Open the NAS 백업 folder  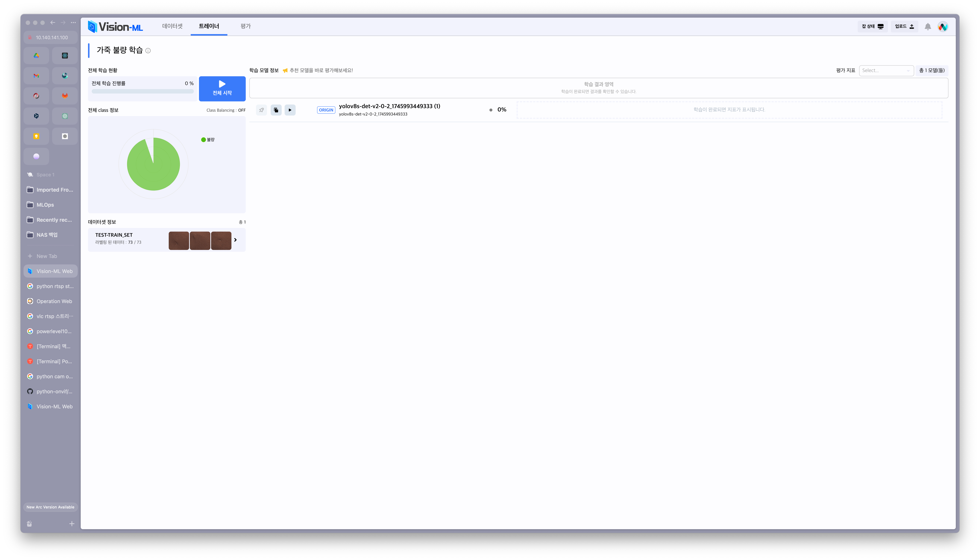50,235
